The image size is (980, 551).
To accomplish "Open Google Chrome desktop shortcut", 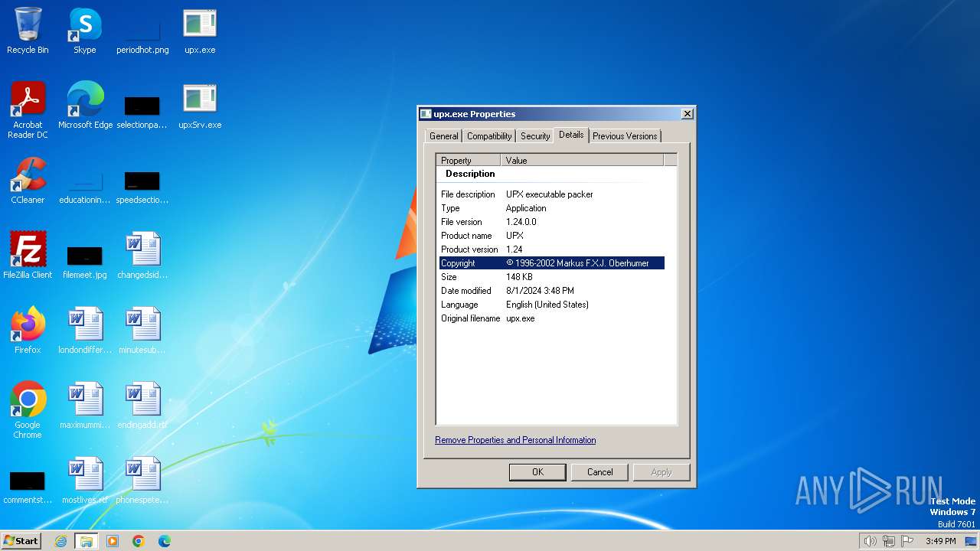I will [x=28, y=410].
